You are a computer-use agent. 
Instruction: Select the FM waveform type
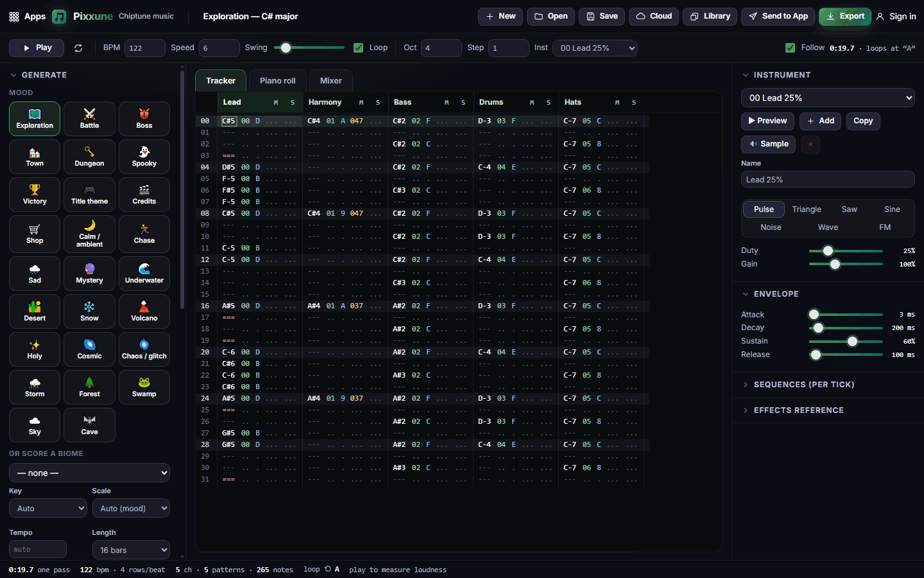pos(885,227)
